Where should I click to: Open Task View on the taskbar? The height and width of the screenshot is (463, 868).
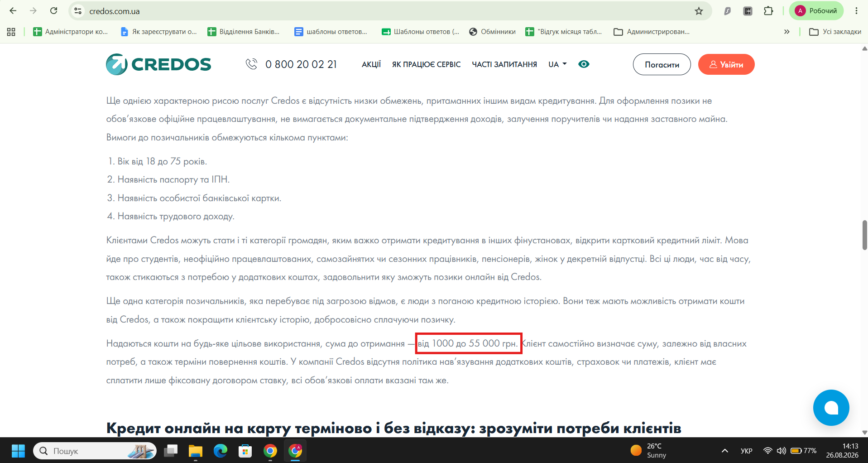pyautogui.click(x=171, y=451)
